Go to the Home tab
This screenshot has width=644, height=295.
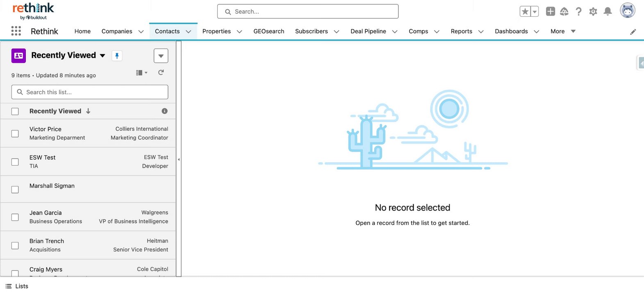(x=82, y=31)
